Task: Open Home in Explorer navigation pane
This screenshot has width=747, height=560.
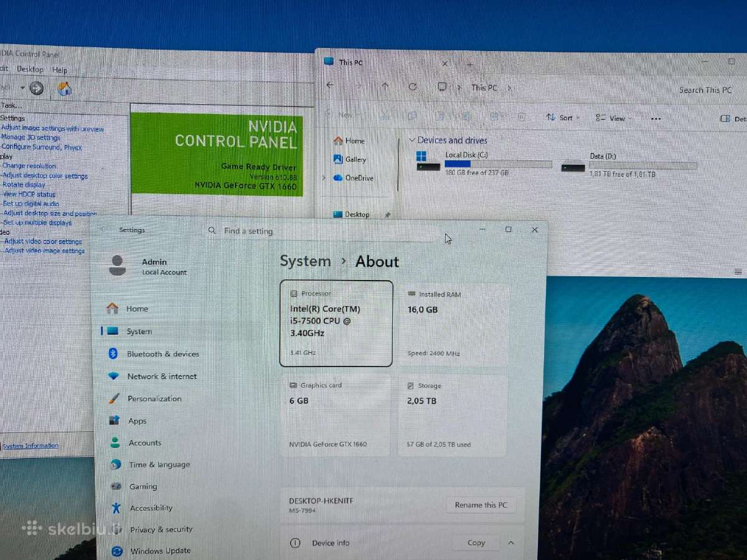Action: click(x=349, y=141)
